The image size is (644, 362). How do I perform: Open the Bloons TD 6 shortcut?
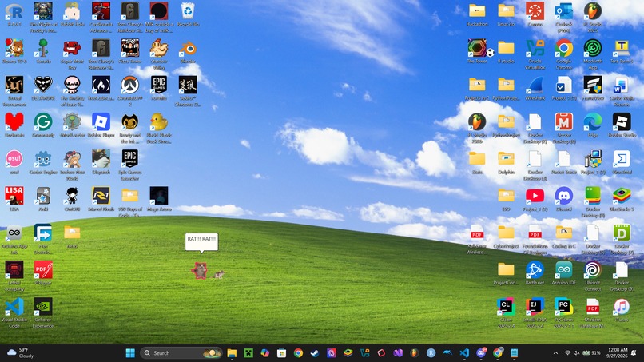coord(14,49)
